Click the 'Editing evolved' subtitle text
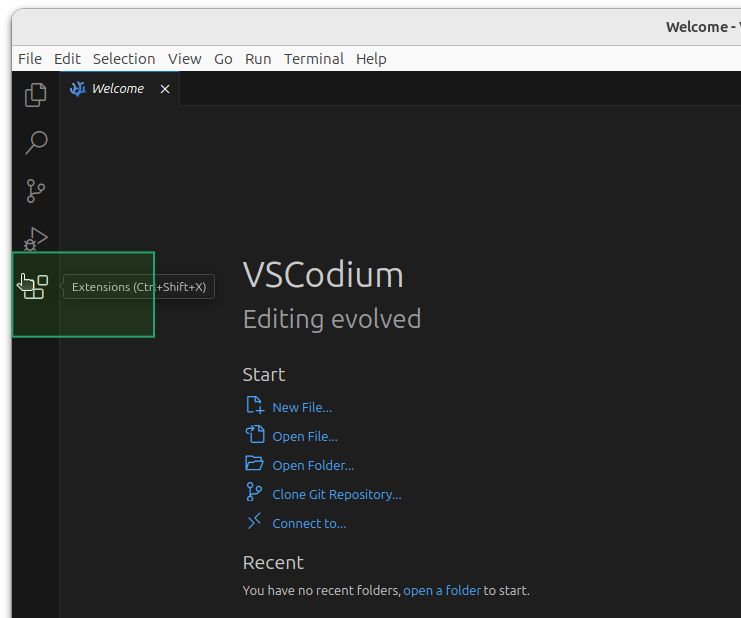 (332, 319)
